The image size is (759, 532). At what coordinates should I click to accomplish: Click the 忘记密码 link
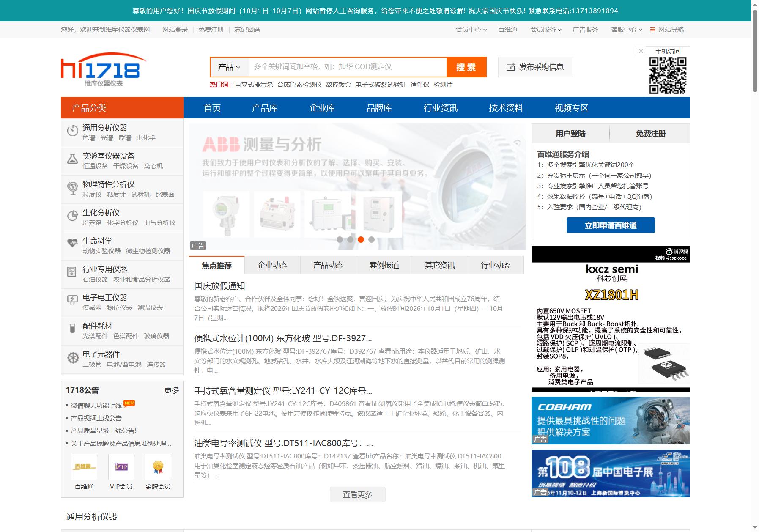tap(247, 30)
